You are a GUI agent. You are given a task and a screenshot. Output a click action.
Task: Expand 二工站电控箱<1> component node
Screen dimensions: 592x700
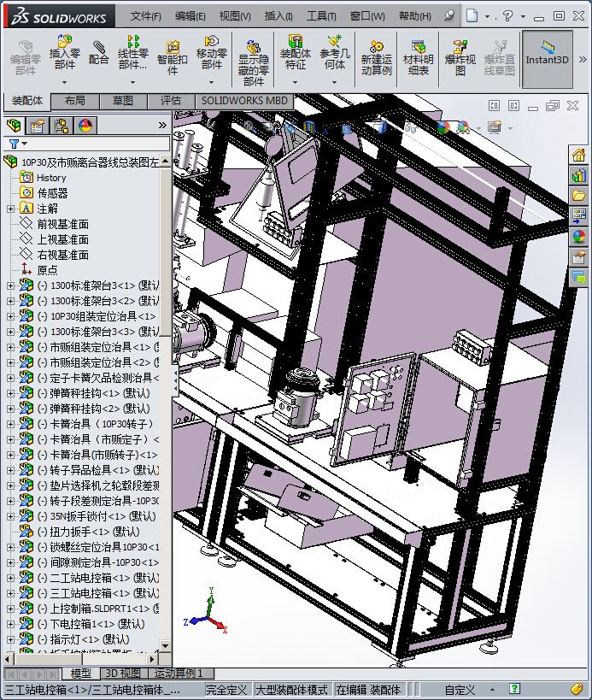pos(11,578)
